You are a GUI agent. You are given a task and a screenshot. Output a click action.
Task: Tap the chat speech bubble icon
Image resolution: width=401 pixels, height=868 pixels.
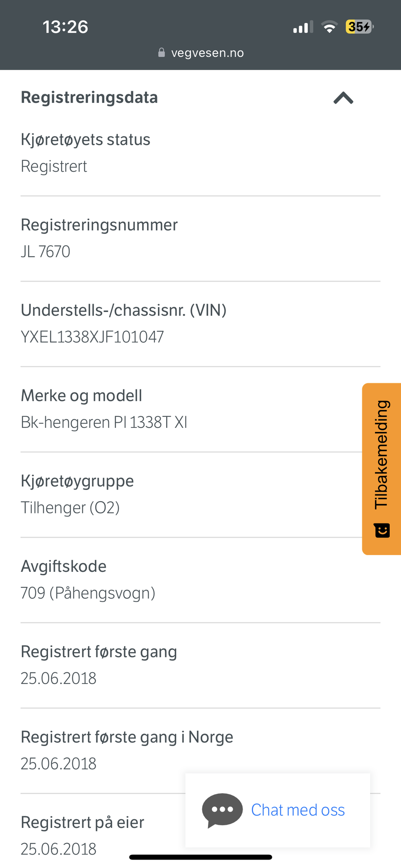222,810
